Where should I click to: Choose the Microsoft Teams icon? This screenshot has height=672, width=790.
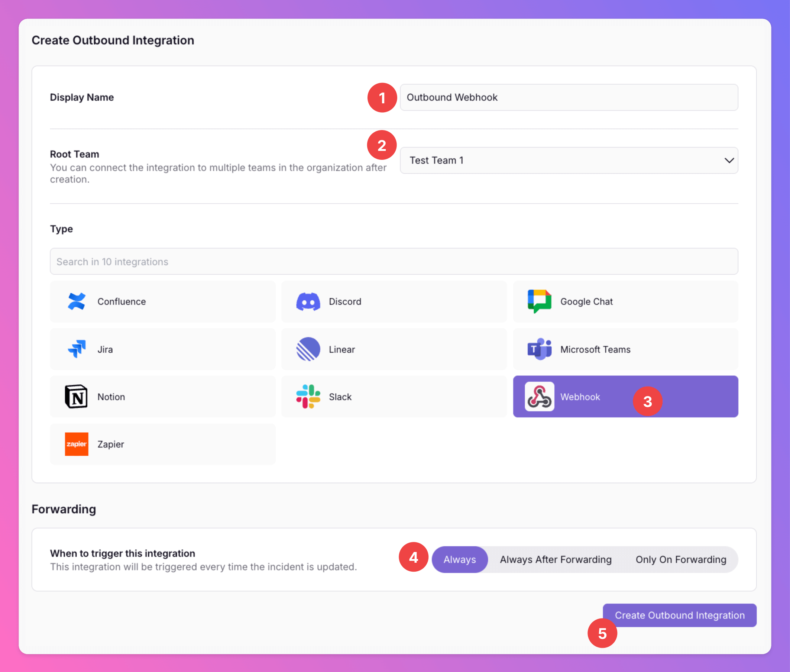[x=539, y=349]
